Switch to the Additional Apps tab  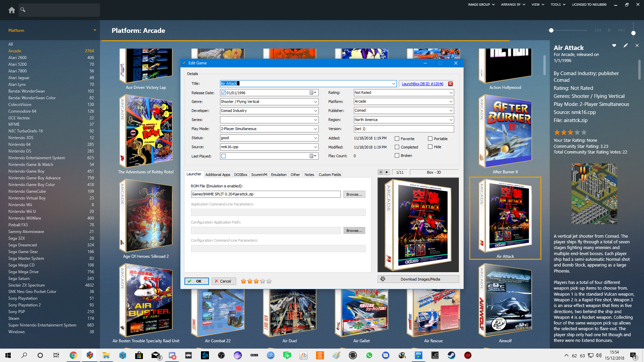[218, 175]
